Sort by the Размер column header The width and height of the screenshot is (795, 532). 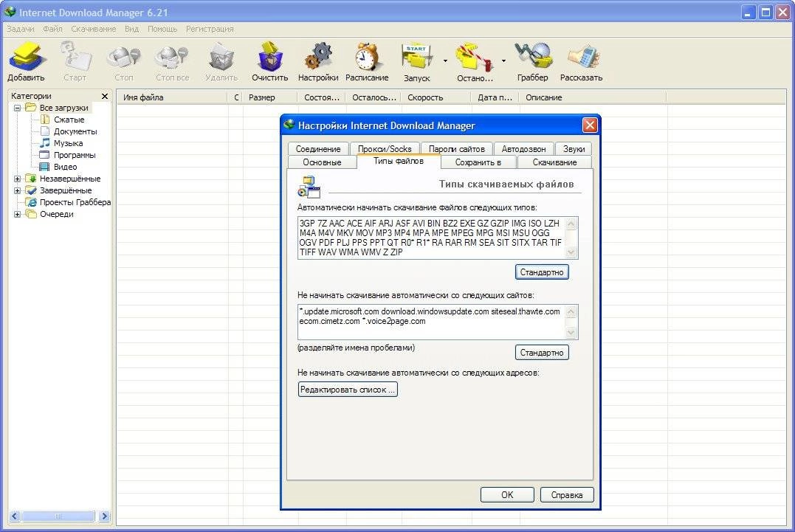click(270, 97)
